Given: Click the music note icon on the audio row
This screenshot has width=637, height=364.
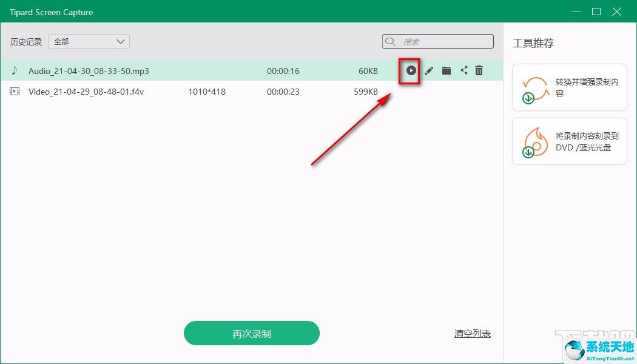Looking at the screenshot, I should coord(15,70).
